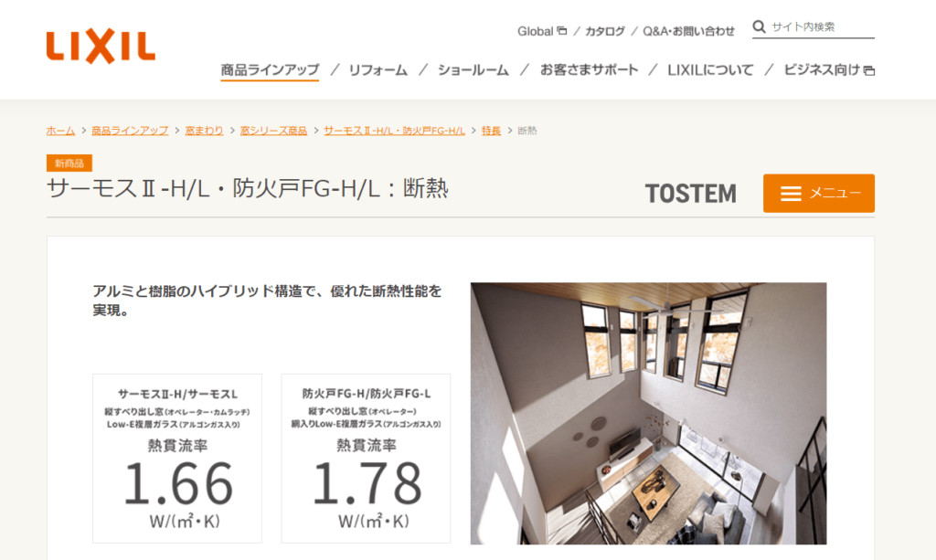This screenshot has height=560, width=936.
Task: Go to 窓まわり breadcrumb link
Action: click(x=204, y=131)
